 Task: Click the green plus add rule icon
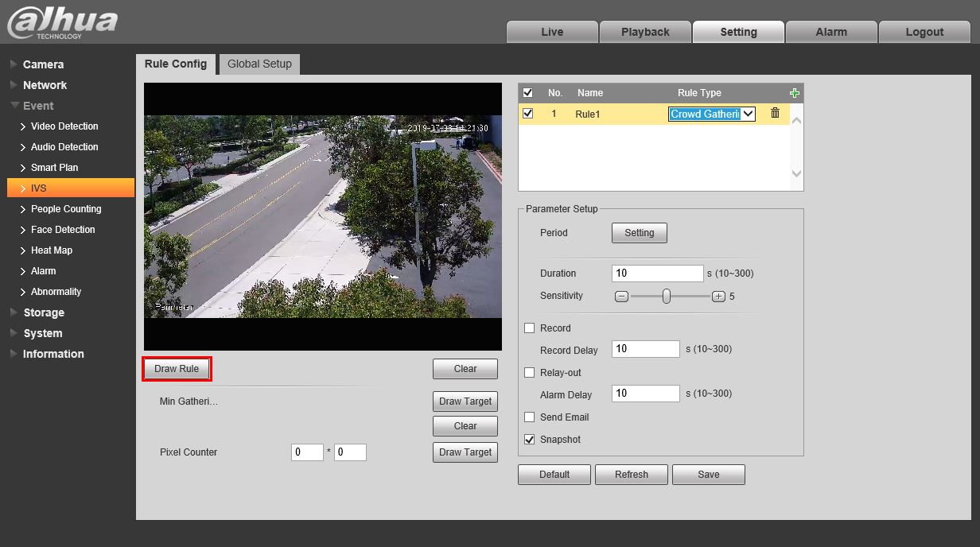tap(794, 93)
